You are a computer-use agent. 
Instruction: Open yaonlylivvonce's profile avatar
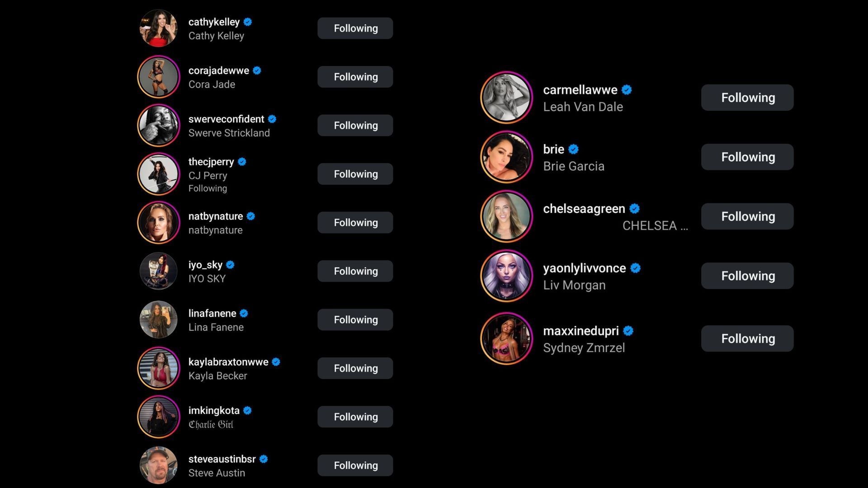click(506, 276)
